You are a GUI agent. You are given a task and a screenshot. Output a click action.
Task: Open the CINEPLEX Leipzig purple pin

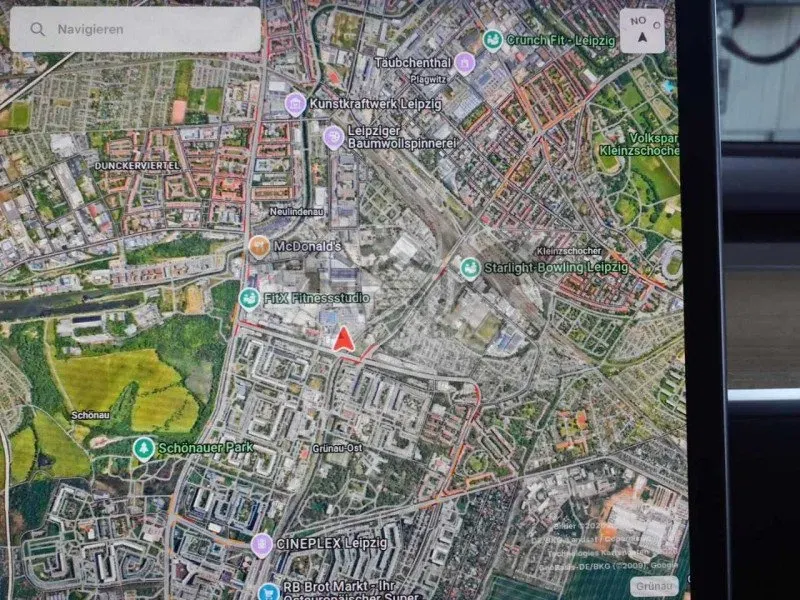click(x=262, y=545)
